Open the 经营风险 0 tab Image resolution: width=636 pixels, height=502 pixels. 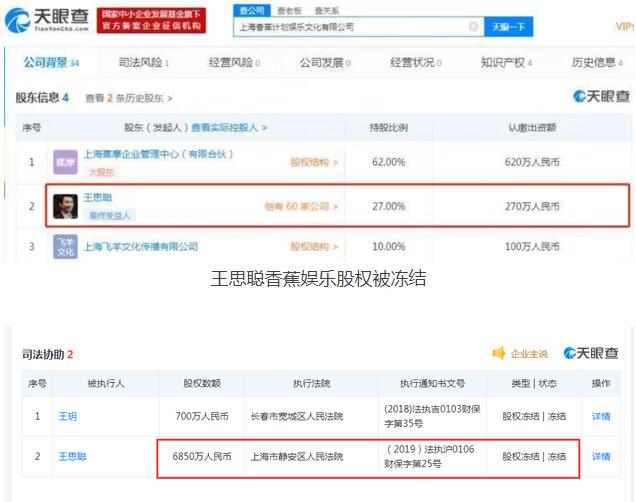pos(234,62)
